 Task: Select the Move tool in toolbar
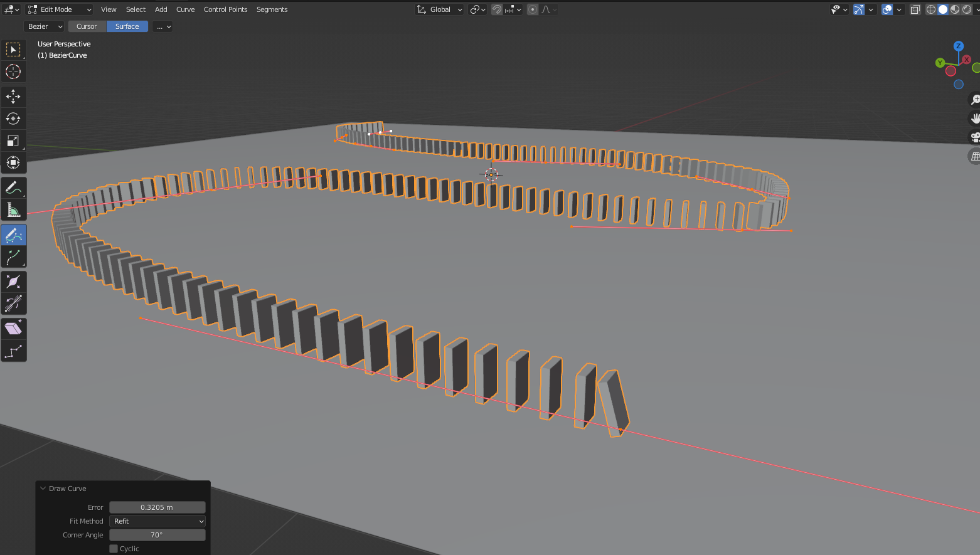pyautogui.click(x=13, y=97)
